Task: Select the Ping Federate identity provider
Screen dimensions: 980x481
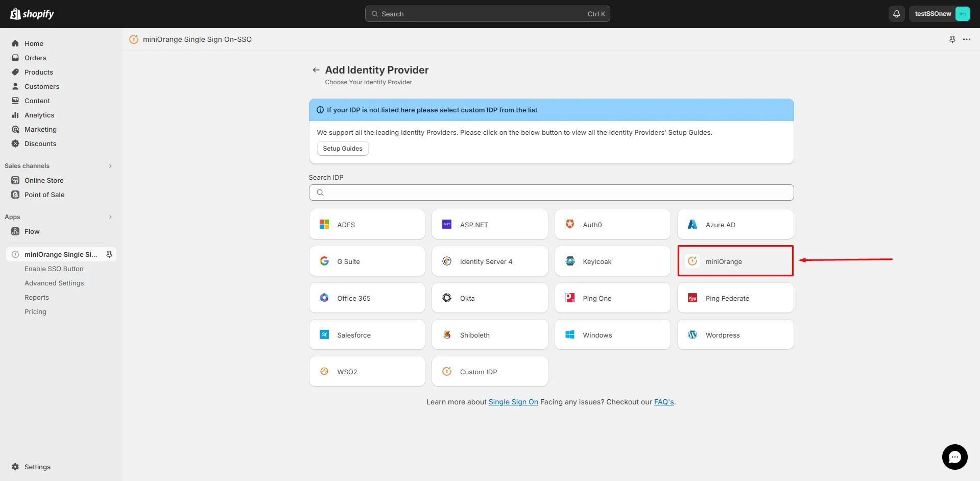Action: tap(735, 298)
